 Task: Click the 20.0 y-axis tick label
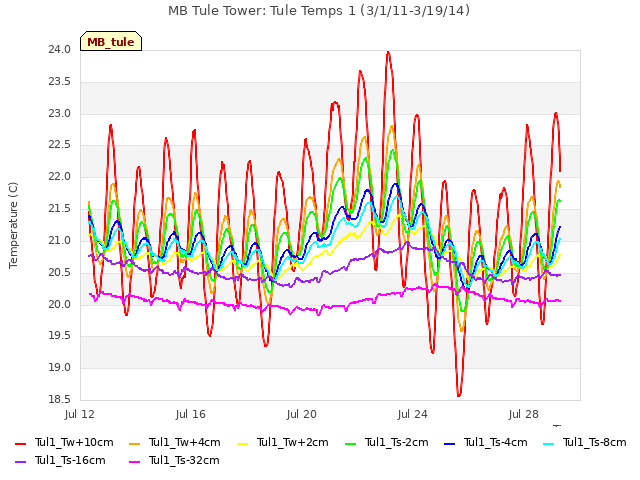[60, 304]
